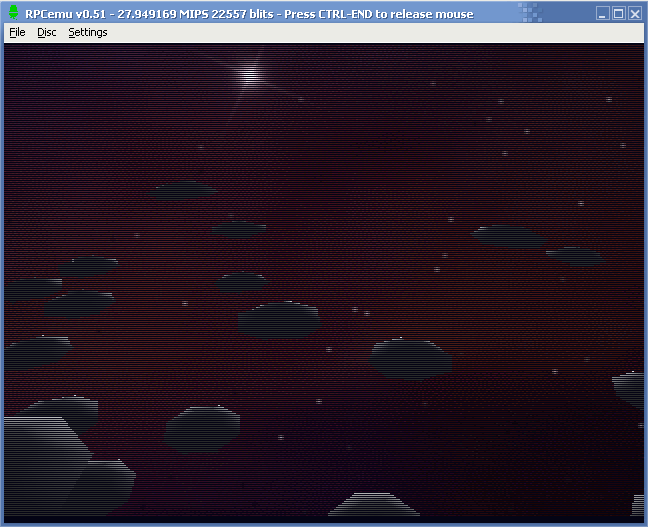The image size is (648, 527).
Task: Close the RPCemu window
Action: (x=635, y=14)
